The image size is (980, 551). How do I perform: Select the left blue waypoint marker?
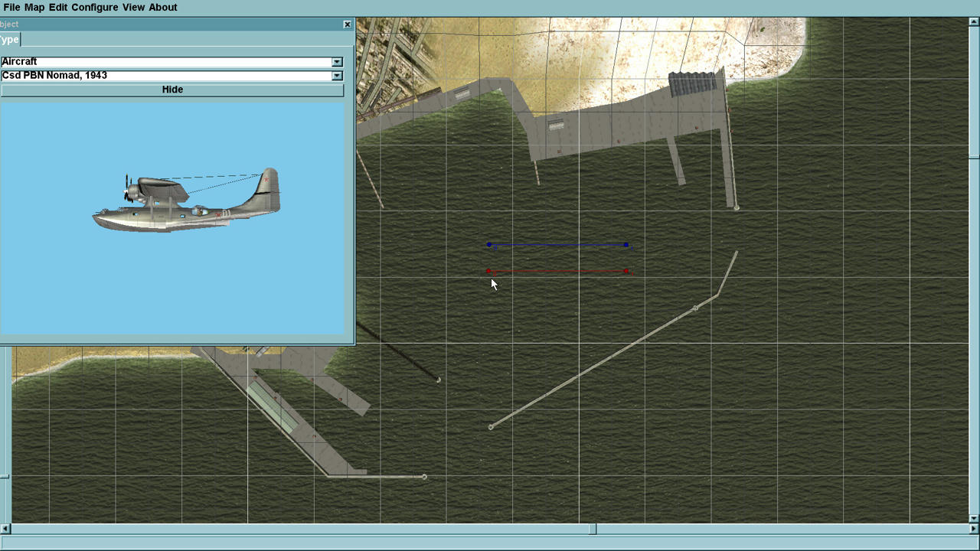(489, 245)
